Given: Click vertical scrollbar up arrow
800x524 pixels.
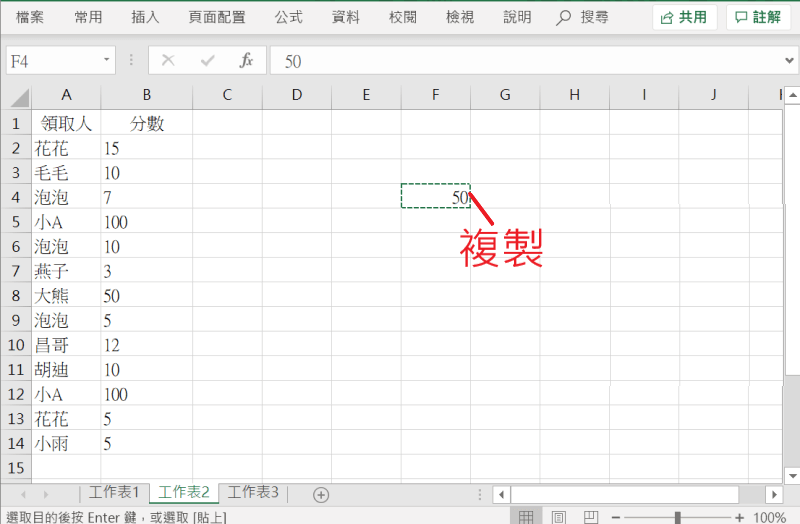Looking at the screenshot, I should (x=792, y=95).
